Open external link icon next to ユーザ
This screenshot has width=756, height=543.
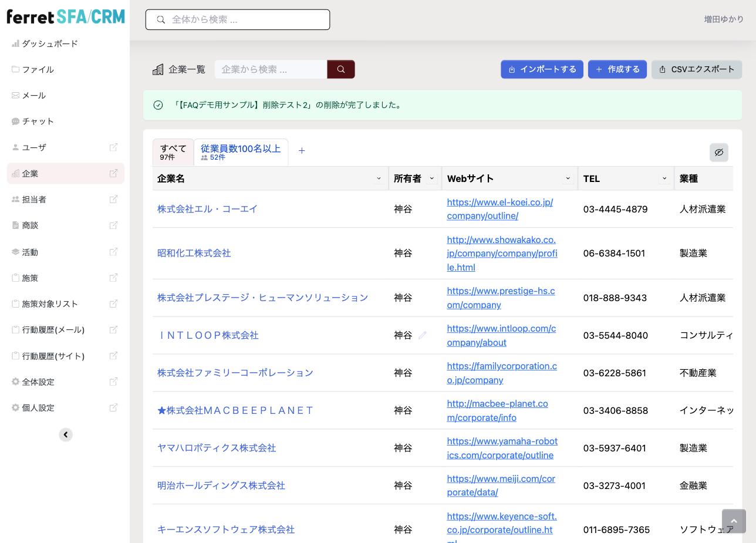click(x=114, y=147)
